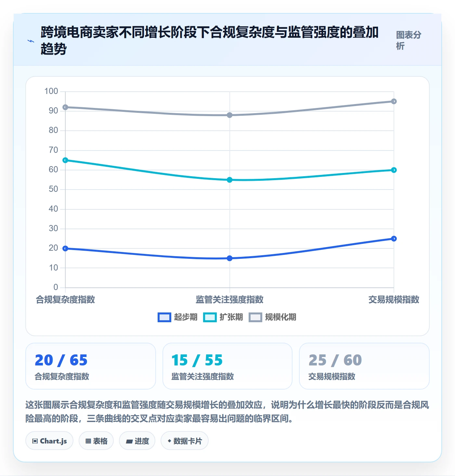The image size is (455, 476).
Task: Click the 20 / 65 stat value
Action: 61,360
